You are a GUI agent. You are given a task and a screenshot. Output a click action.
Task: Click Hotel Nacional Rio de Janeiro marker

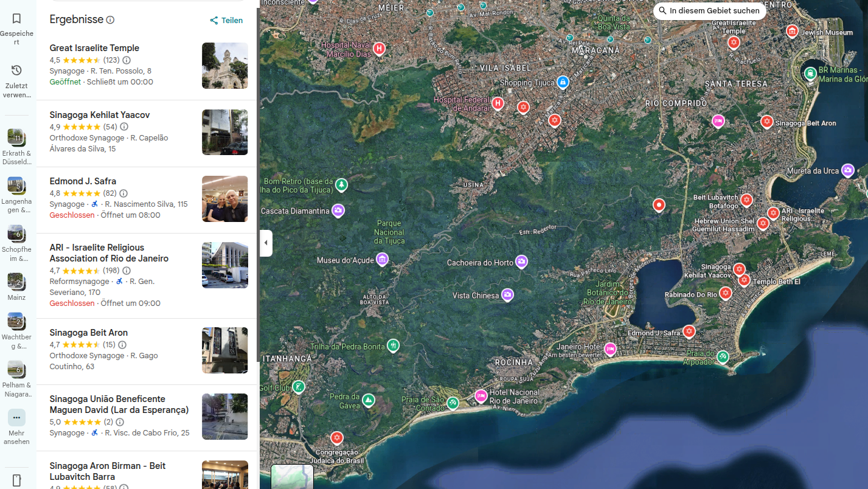pyautogui.click(x=481, y=396)
